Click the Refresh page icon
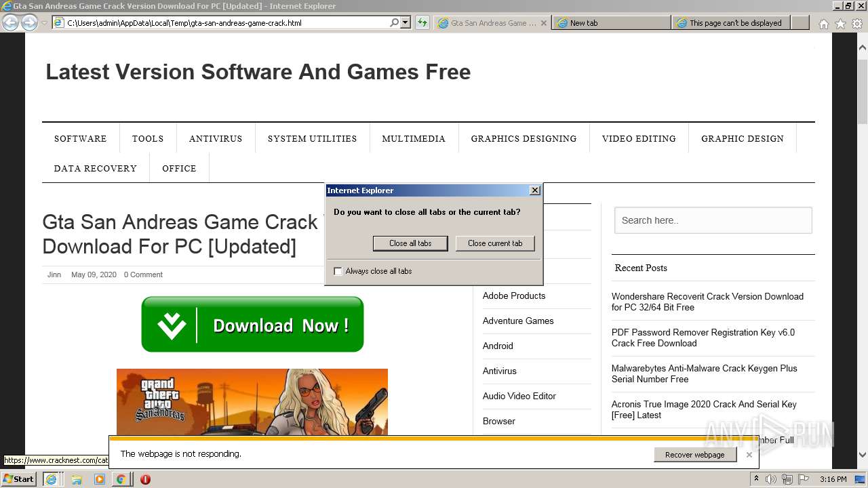Screen dimensions: 868x488 pos(422,22)
